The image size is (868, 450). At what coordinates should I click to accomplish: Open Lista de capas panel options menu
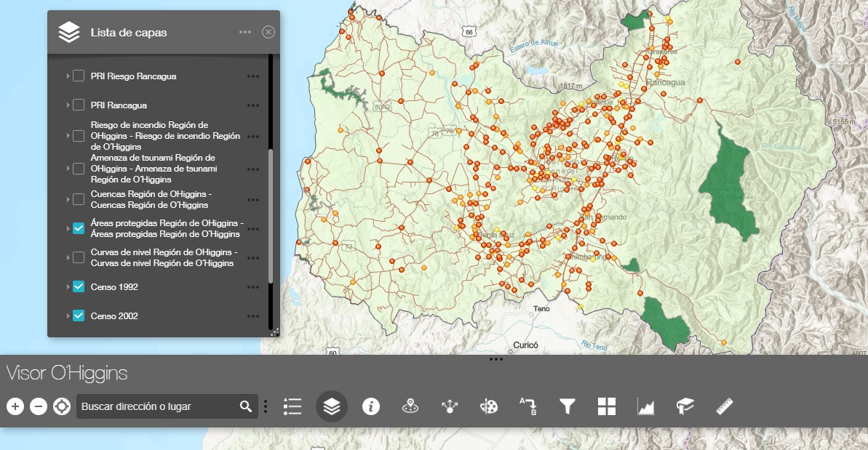pyautogui.click(x=244, y=32)
